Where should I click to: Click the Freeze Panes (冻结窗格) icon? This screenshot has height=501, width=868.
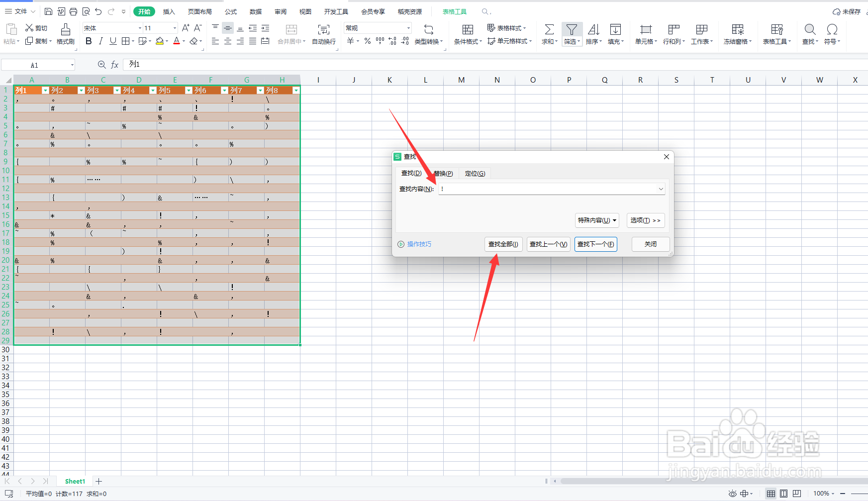point(738,29)
